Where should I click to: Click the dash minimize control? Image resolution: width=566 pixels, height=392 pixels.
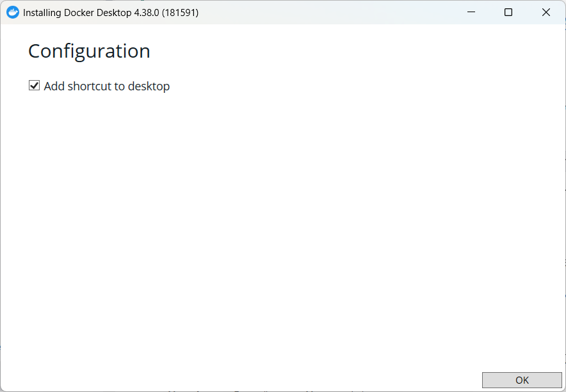pyautogui.click(x=471, y=12)
